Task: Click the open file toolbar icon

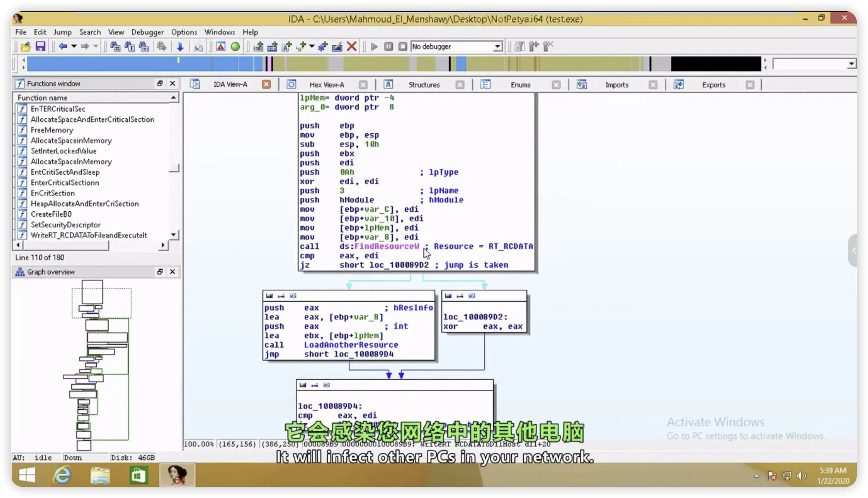Action: click(26, 46)
